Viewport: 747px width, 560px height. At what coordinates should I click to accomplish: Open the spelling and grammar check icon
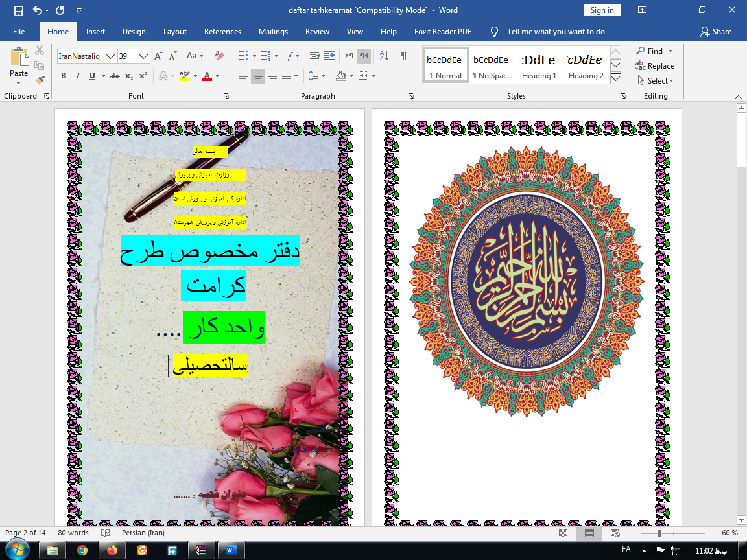point(106,533)
